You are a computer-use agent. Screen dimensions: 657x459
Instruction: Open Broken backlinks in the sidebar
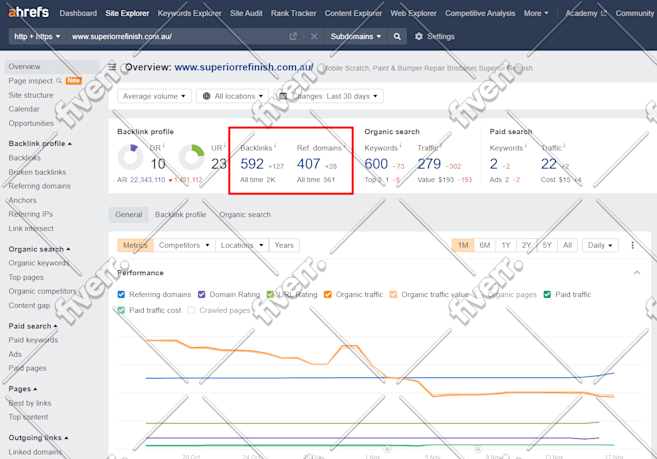37,172
